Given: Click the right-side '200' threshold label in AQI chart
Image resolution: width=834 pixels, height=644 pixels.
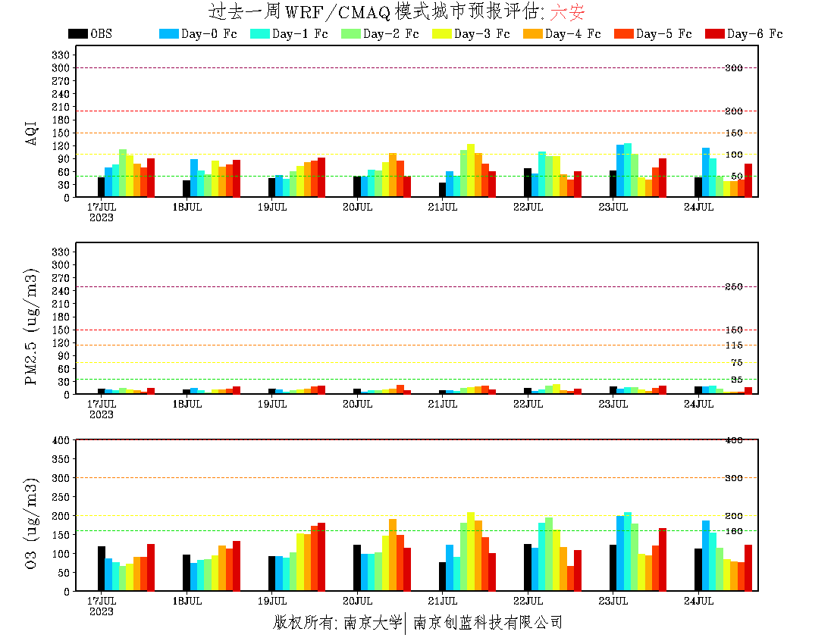Looking at the screenshot, I should click(x=733, y=111).
